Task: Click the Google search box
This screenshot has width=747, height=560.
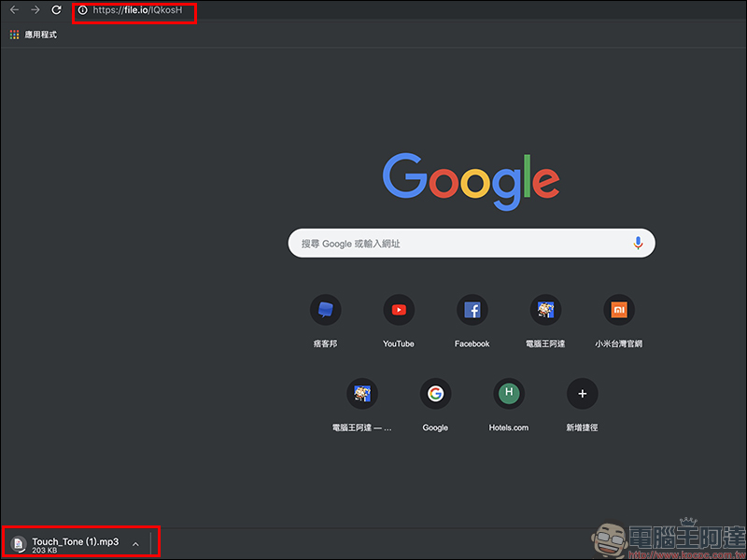Action: click(472, 244)
